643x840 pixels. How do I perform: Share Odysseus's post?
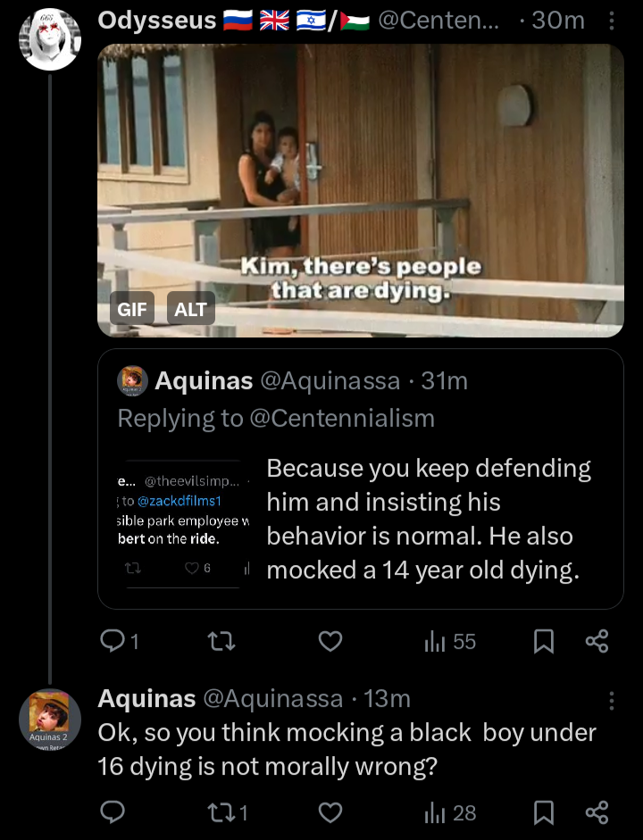[x=597, y=641]
